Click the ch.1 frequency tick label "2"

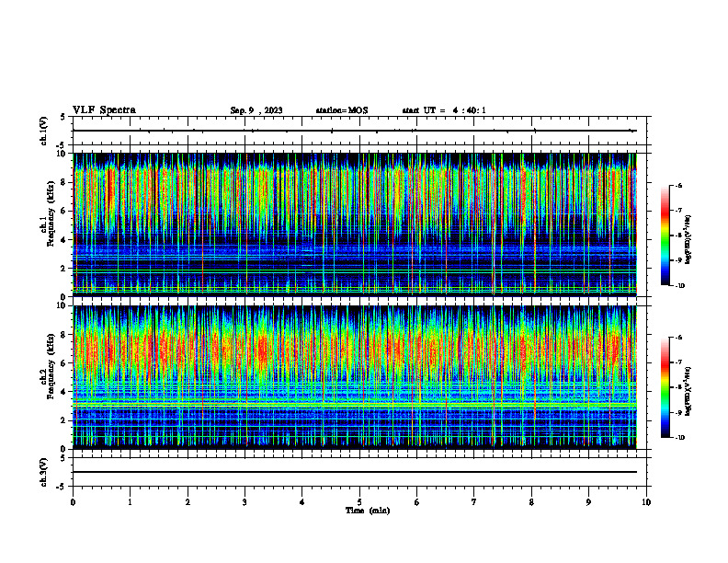point(64,269)
